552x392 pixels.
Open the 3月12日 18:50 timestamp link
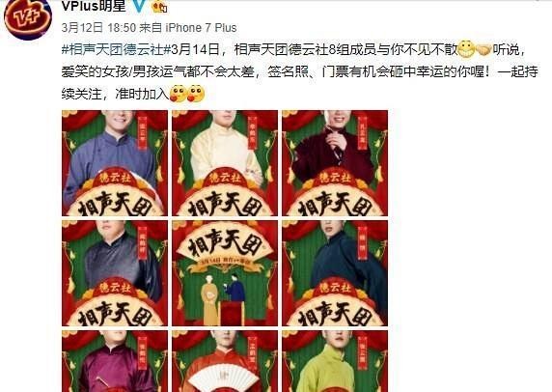tap(98, 28)
